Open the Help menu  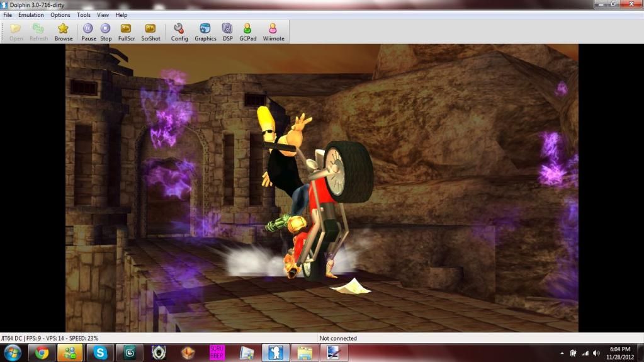coord(121,14)
